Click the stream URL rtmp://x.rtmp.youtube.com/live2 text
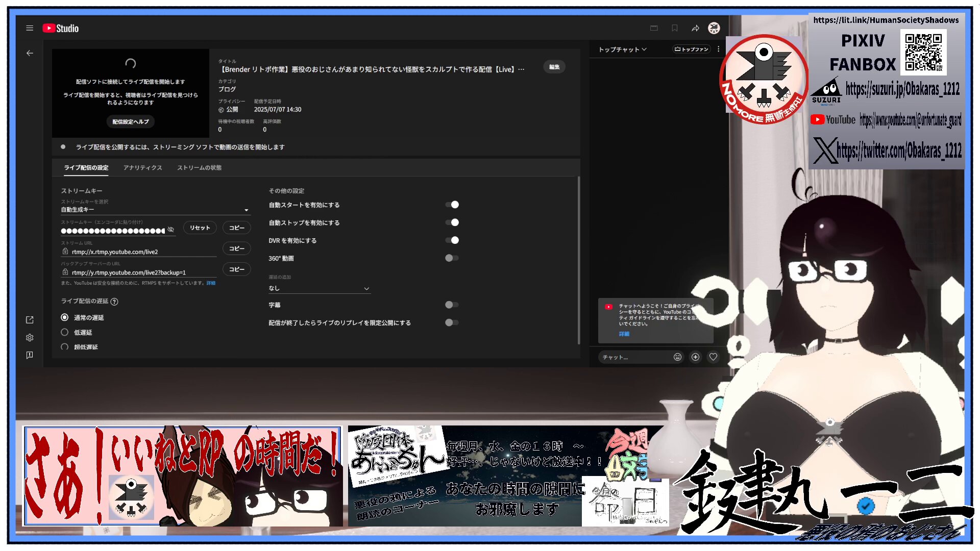 point(115,252)
